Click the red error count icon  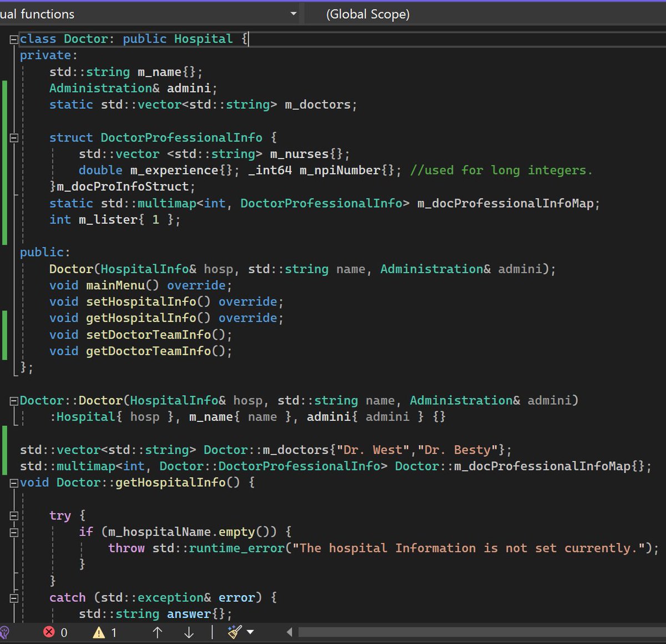click(x=49, y=632)
